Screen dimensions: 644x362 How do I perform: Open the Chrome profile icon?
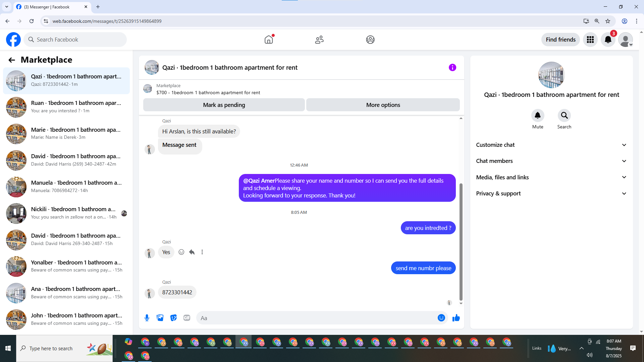click(625, 21)
